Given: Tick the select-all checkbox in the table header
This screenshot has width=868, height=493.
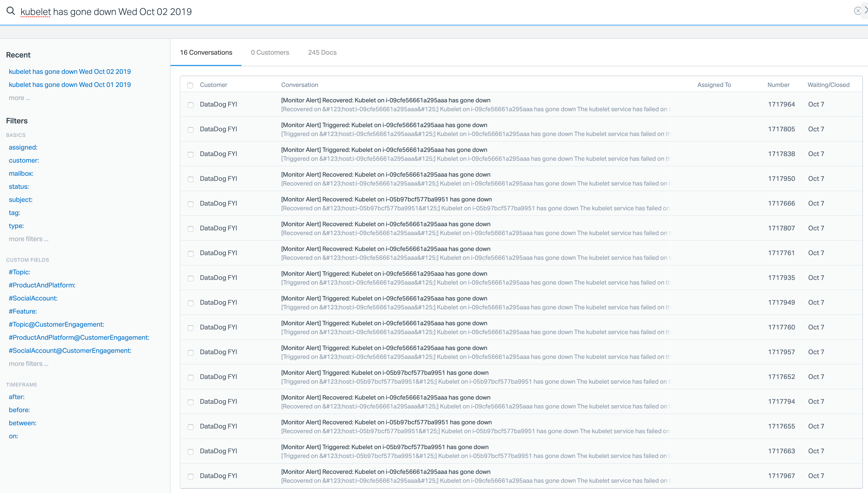Looking at the screenshot, I should pyautogui.click(x=190, y=85).
